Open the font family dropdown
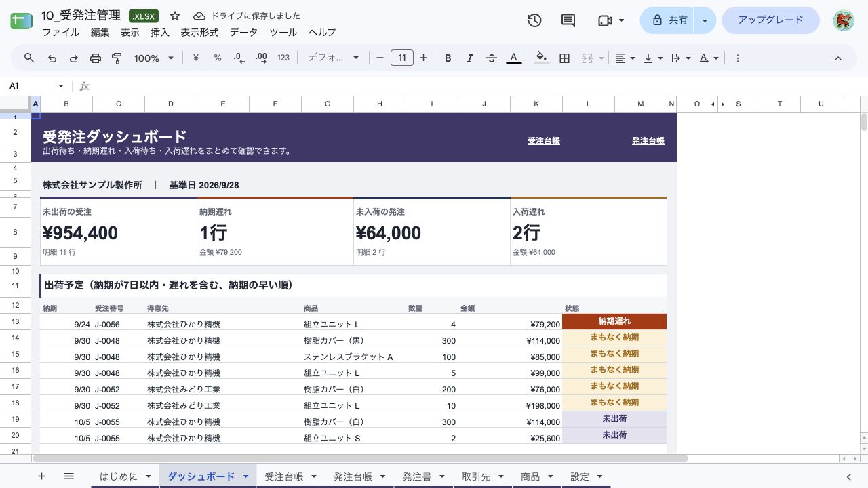868x488 pixels. coord(333,58)
